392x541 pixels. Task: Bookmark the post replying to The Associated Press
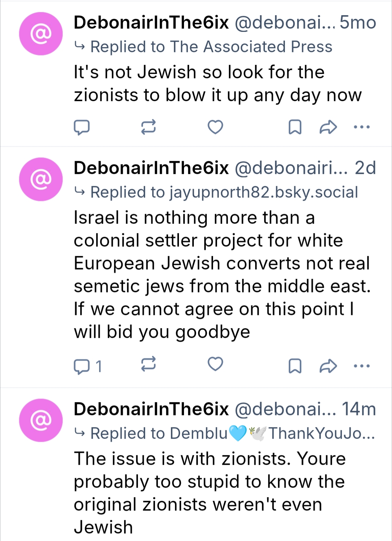(x=295, y=127)
